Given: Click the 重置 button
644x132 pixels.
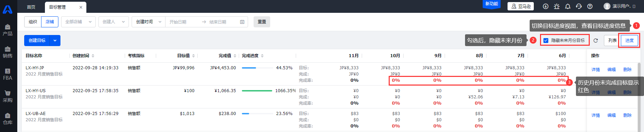Looking at the screenshot, I should 262,22.
